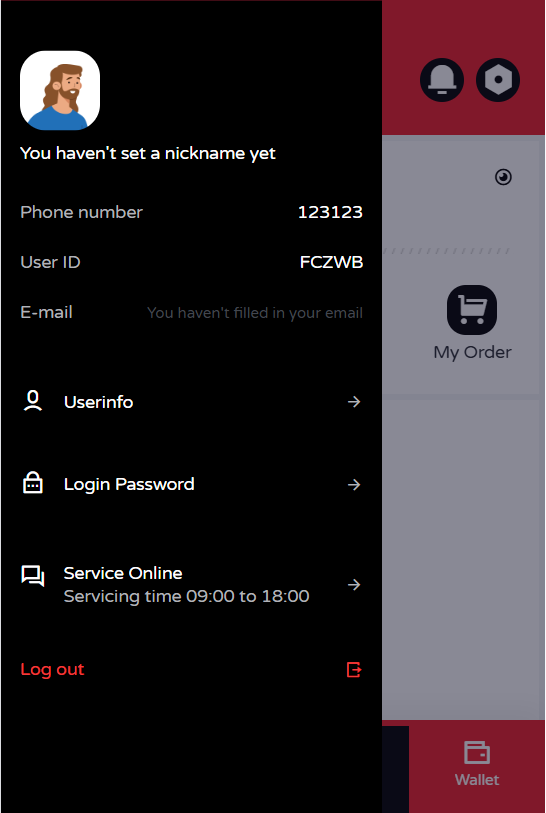Click the Service Online chat icon
Screen dimensions: 546x813
(x=33, y=576)
